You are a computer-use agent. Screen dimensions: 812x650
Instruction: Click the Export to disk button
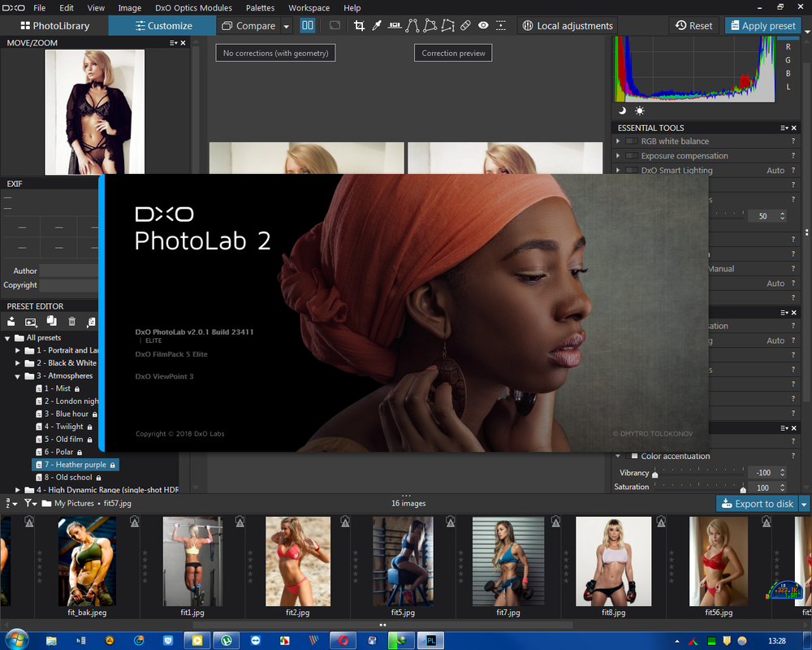pos(758,503)
